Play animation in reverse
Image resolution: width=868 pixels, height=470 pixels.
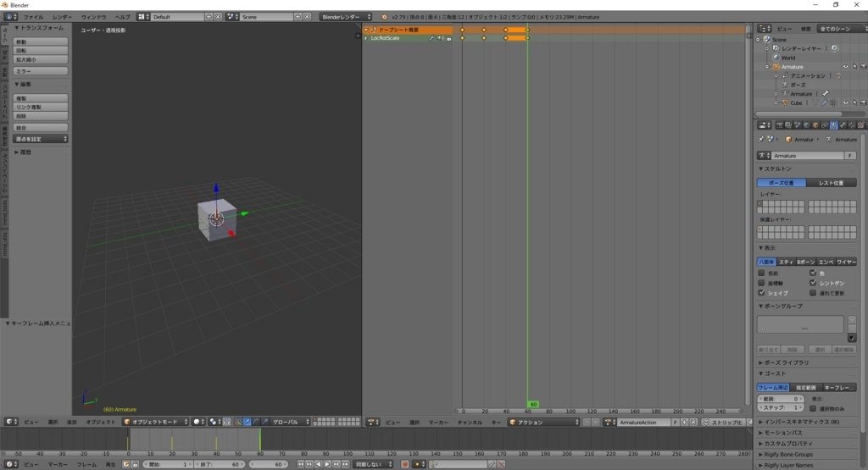pos(319,464)
